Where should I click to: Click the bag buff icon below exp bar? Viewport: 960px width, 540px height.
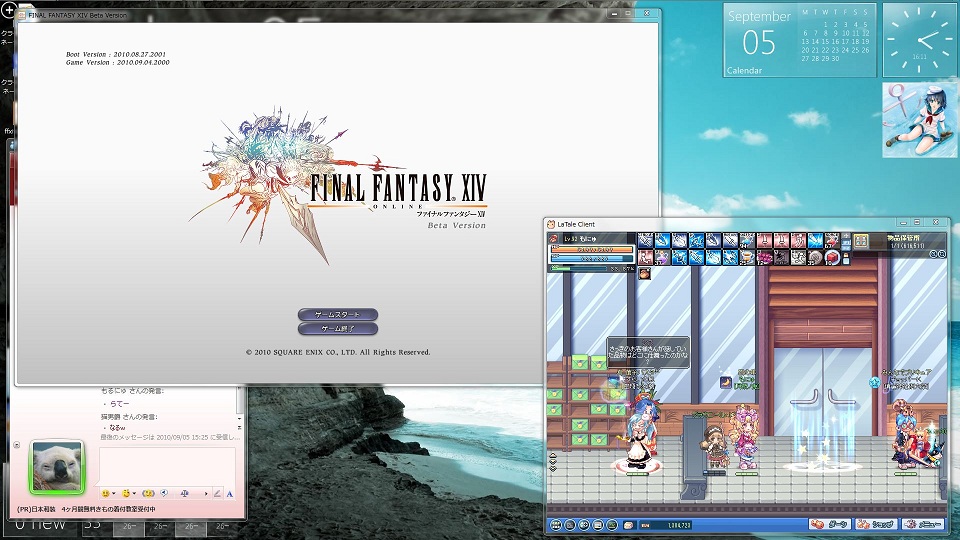coord(644,274)
